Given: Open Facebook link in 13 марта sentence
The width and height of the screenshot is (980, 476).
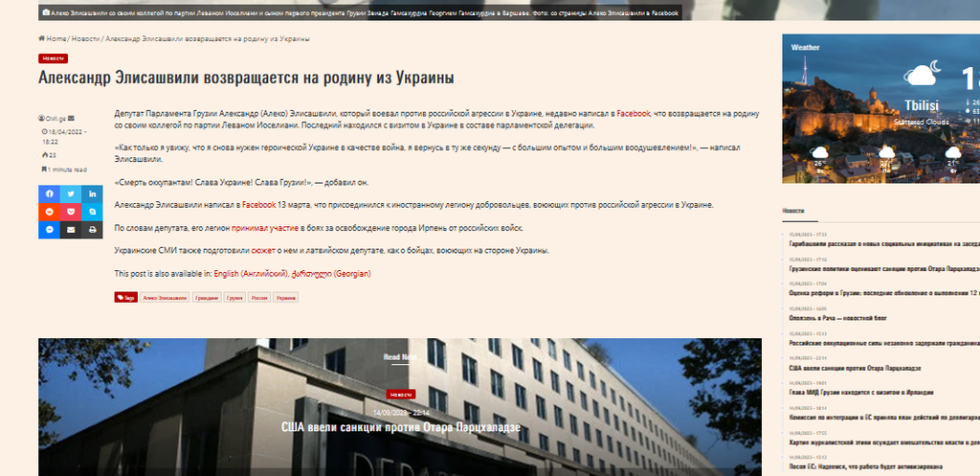Looking at the screenshot, I should pos(259,205).
